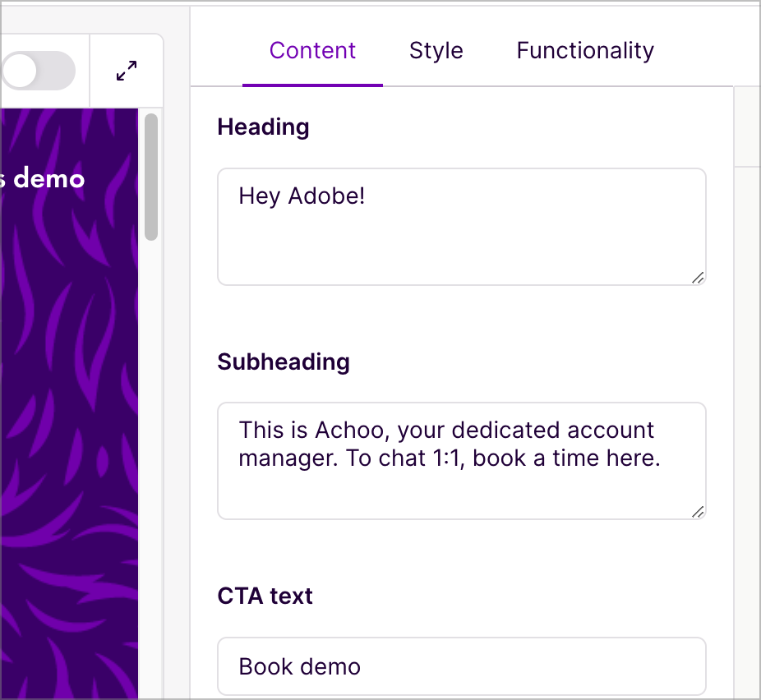Select the Content tab
Image resolution: width=761 pixels, height=700 pixels.
click(312, 50)
